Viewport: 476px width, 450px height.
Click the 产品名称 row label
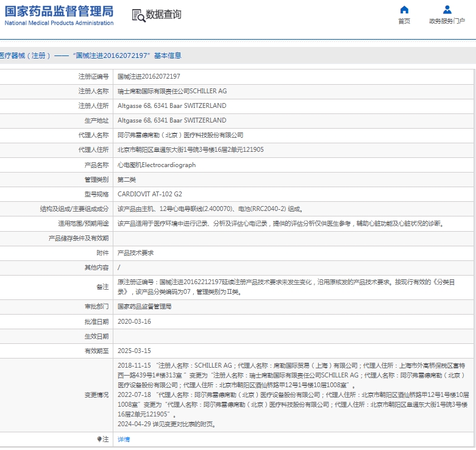pyautogui.click(x=96, y=165)
